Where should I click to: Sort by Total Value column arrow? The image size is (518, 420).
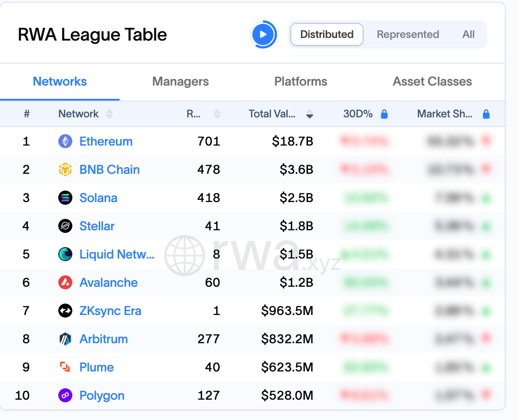coord(310,114)
